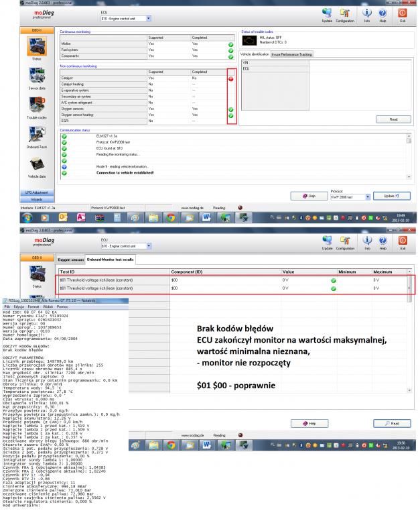Switch to the In-use Performance Tracking tab
Screen dimensions: 420x515
[291, 54]
